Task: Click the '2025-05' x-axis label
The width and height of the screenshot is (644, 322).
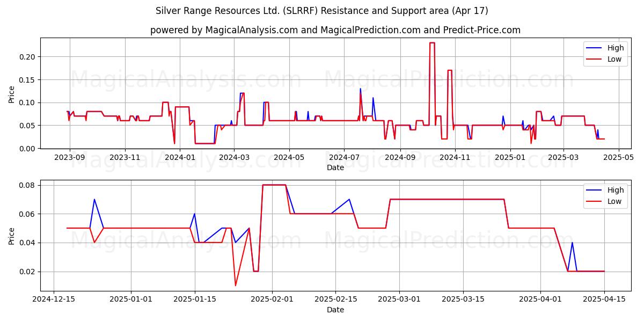Action: tap(618, 158)
